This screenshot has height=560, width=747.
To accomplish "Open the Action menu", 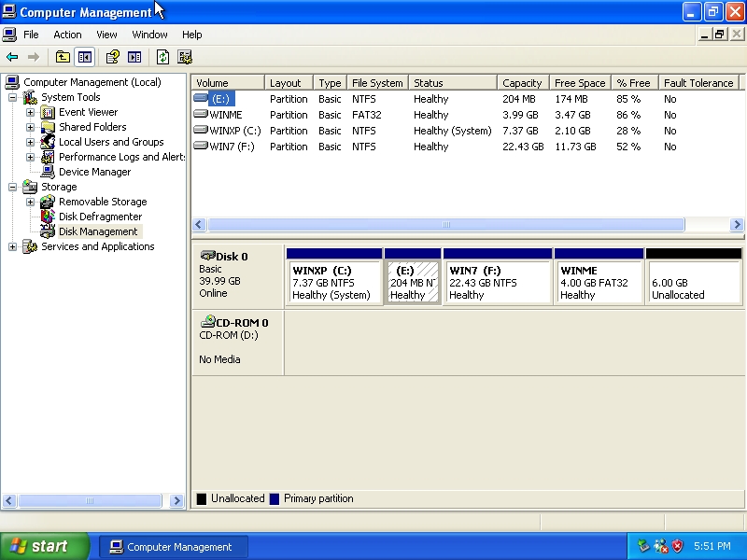I will point(67,35).
